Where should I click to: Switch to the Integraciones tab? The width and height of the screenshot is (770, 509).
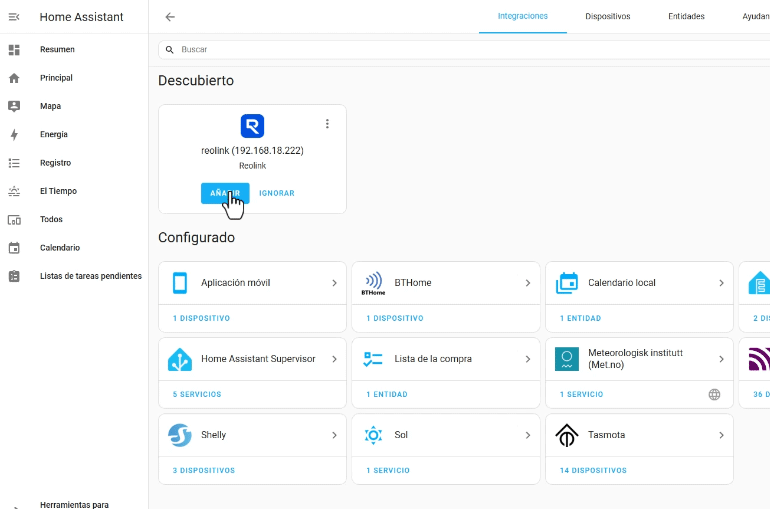(522, 16)
